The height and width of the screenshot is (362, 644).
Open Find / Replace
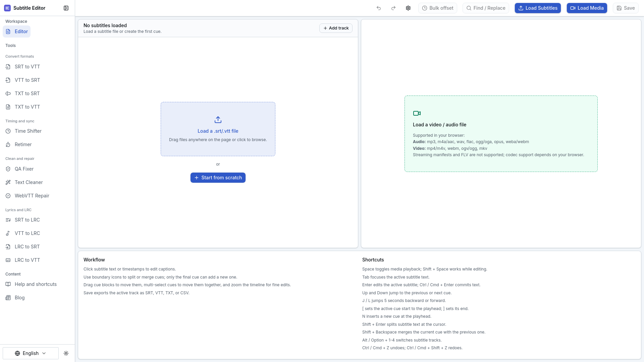point(486,8)
